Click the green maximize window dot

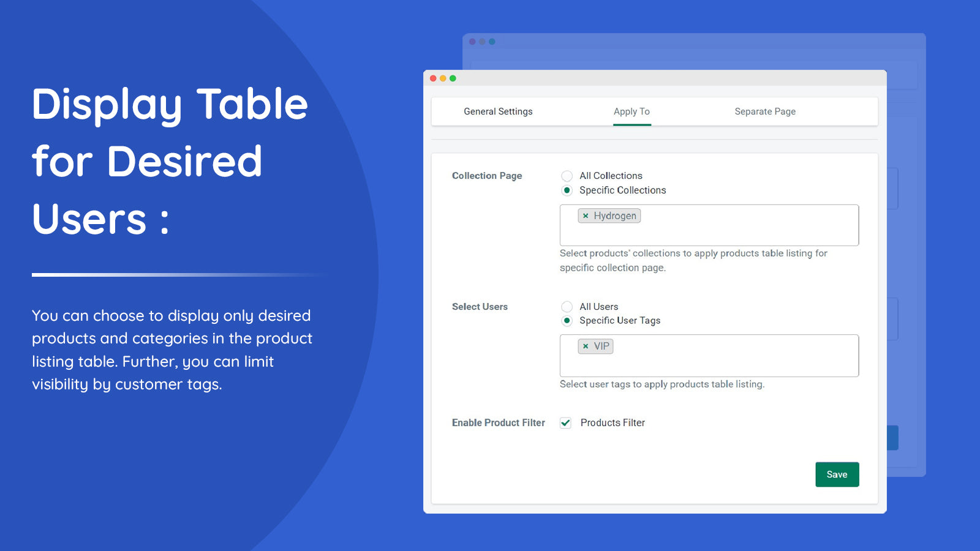[x=453, y=78]
